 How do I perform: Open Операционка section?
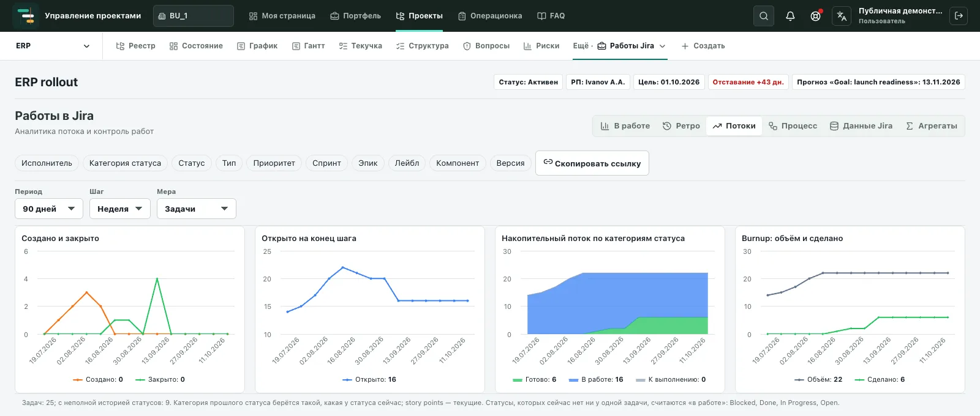pyautogui.click(x=490, y=16)
